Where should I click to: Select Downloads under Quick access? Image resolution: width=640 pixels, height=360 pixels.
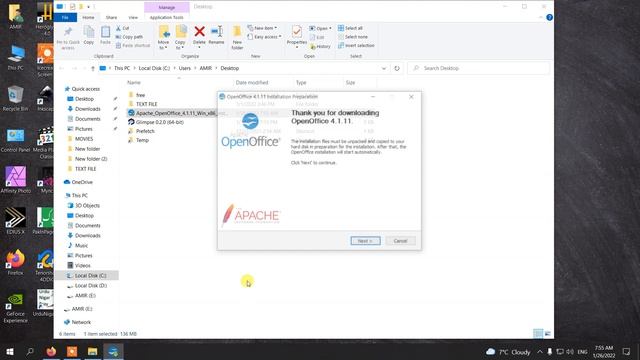87,109
